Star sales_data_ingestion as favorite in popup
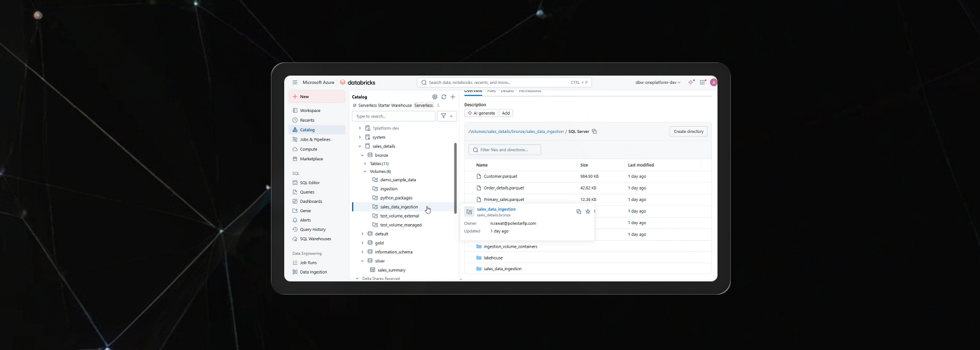The height and width of the screenshot is (350, 980). [588, 211]
